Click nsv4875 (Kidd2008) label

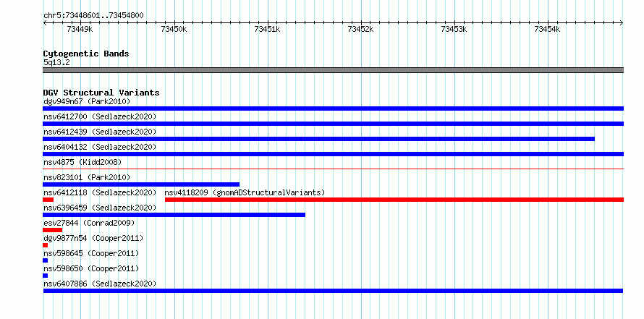(82, 162)
